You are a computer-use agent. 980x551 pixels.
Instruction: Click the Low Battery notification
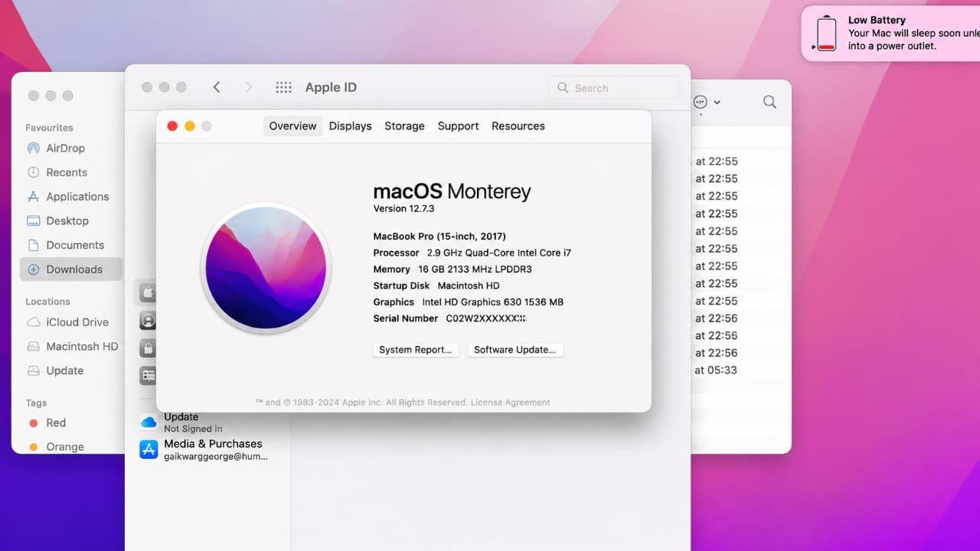(x=890, y=33)
